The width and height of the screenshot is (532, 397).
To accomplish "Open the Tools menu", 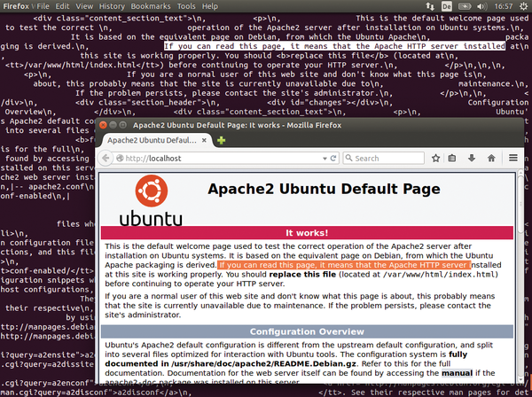I will tap(186, 6).
